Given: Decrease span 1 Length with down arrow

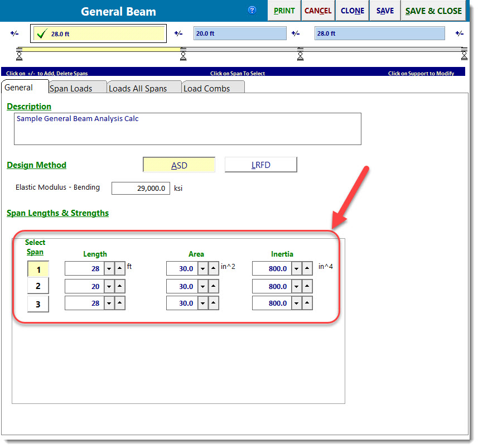Looking at the screenshot, I should (109, 269).
